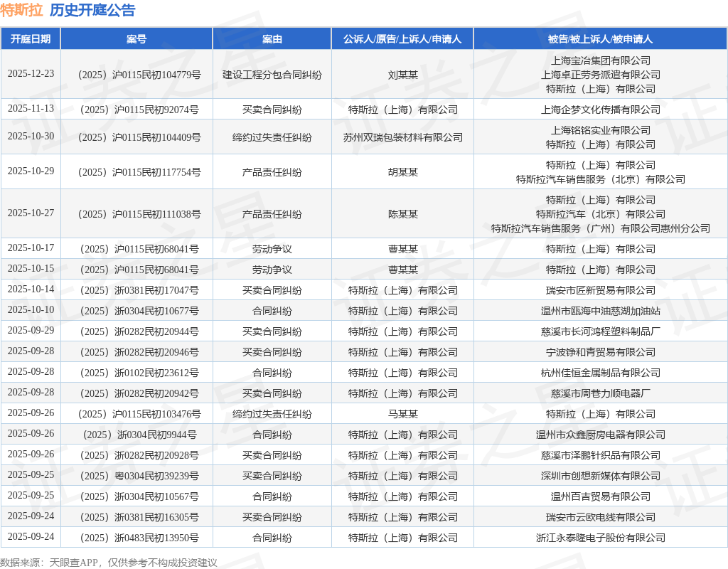The width and height of the screenshot is (728, 569).
Task: Select case number 沪0115民初117754号
Action: [139, 172]
